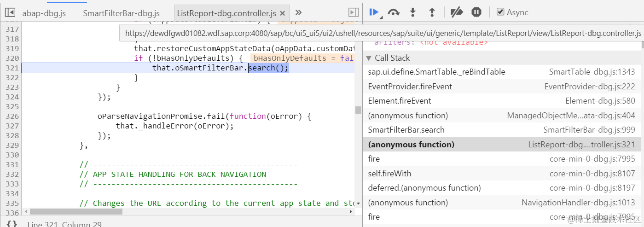Viewport: 644px width, 227px height.
Task: Toggle pause on exceptions
Action: pyautogui.click(x=476, y=12)
